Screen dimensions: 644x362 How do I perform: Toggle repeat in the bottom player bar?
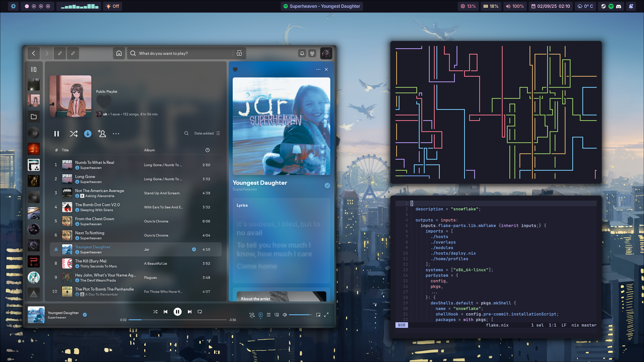pos(200,312)
